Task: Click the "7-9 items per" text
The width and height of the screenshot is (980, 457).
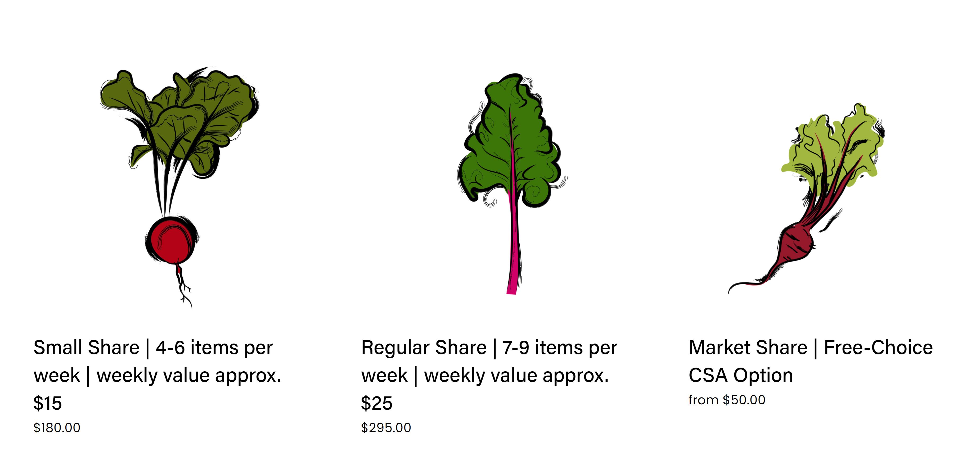Action: tap(560, 348)
